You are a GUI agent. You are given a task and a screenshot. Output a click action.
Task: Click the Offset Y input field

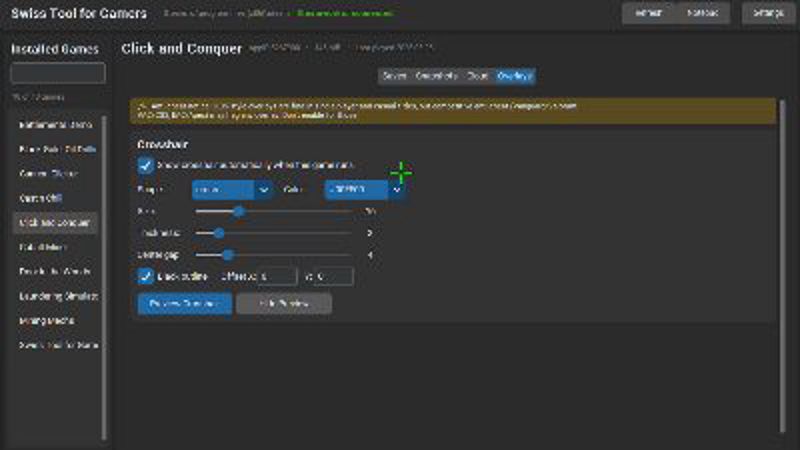[334, 277]
